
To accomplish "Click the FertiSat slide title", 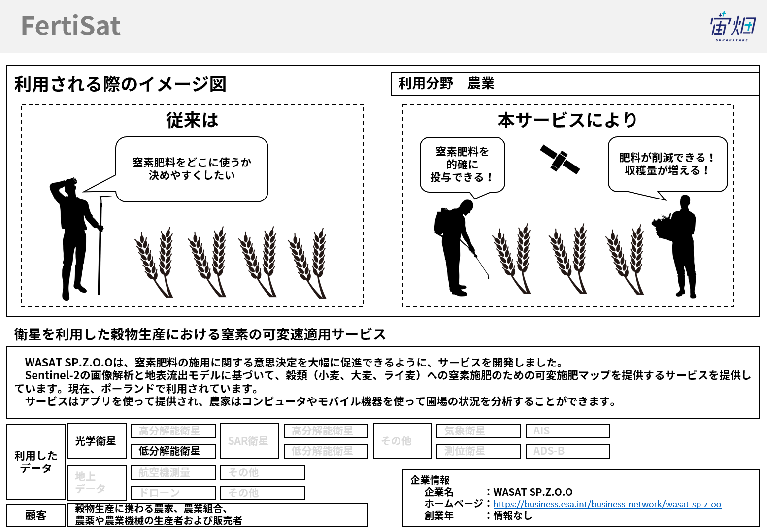I will tap(71, 26).
